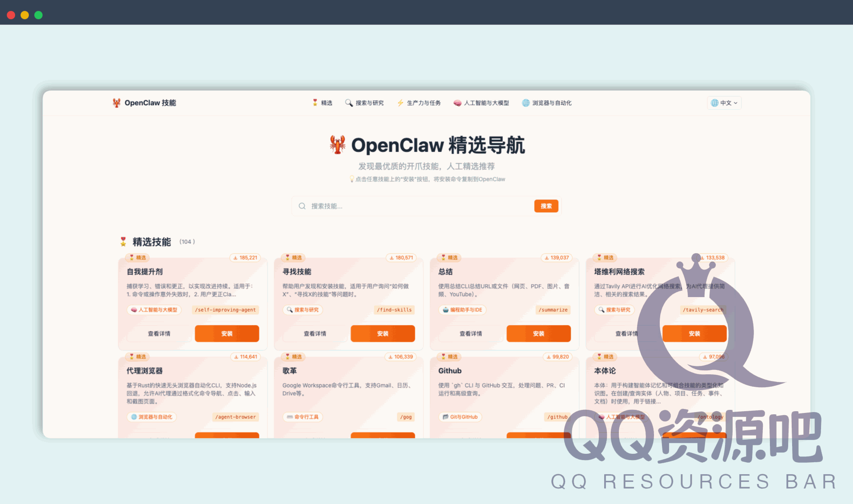Click the 编程助手与IDE tag on 总结 card

coord(462,310)
